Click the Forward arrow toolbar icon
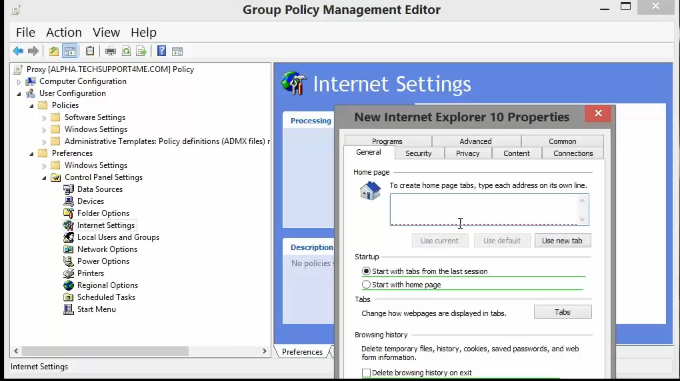Viewport: 680px width, 381px height. point(33,51)
